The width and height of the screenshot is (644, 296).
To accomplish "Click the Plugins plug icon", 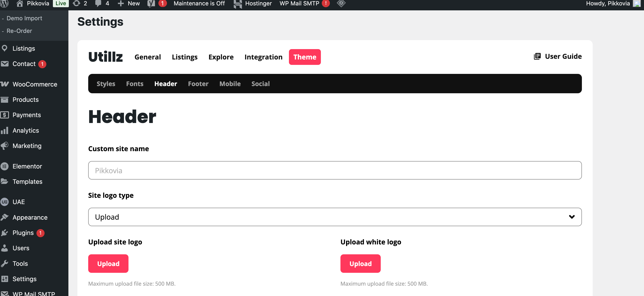I will pos(5,233).
